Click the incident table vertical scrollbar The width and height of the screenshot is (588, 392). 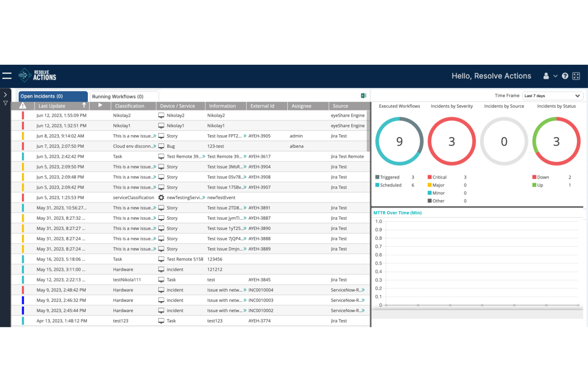[368, 131]
